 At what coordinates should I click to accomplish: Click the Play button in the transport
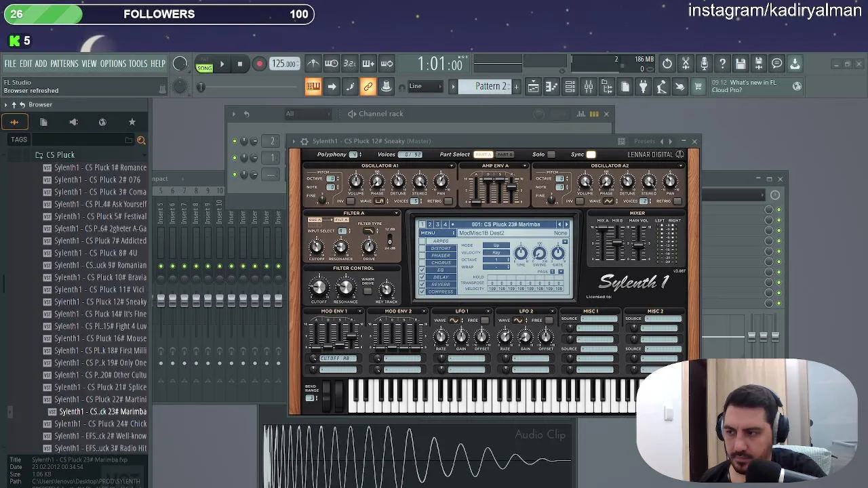[x=222, y=64]
